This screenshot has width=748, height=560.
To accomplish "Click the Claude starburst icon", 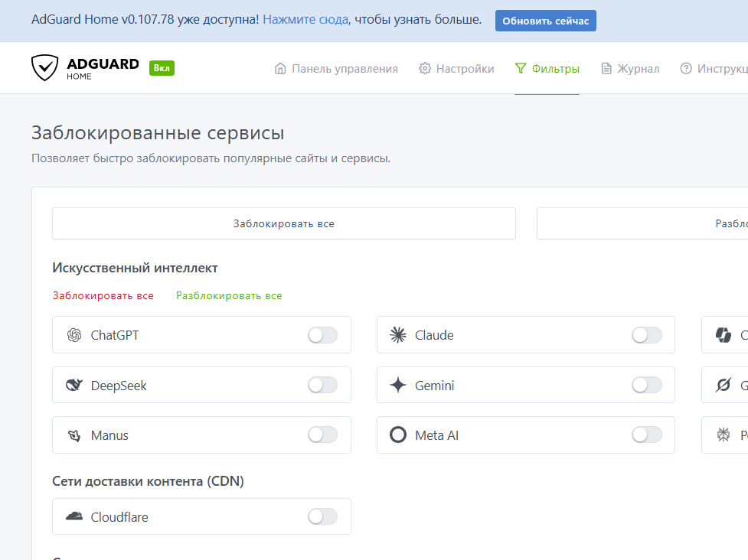I will tap(398, 335).
